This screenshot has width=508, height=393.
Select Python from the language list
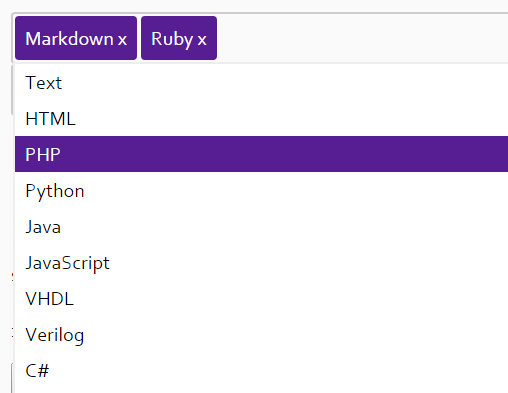(x=261, y=190)
